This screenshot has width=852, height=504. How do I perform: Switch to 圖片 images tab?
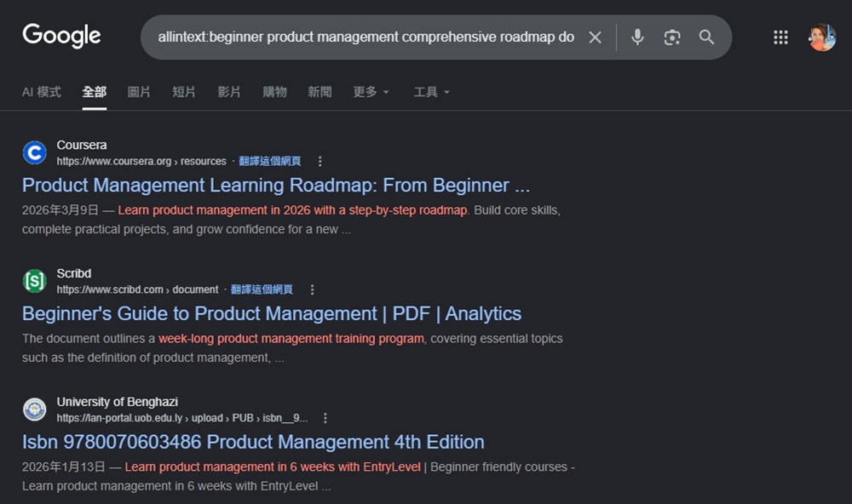pyautogui.click(x=139, y=92)
